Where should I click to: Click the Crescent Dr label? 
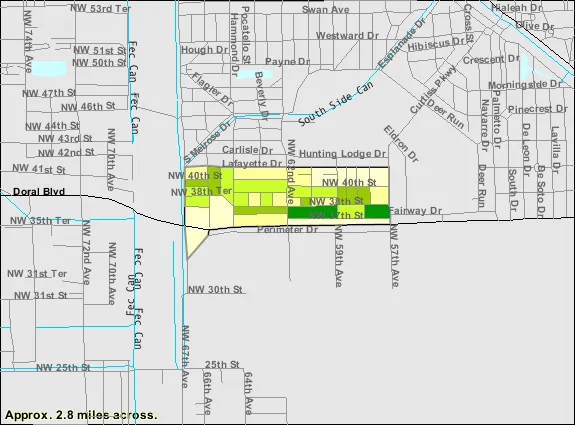491,59
